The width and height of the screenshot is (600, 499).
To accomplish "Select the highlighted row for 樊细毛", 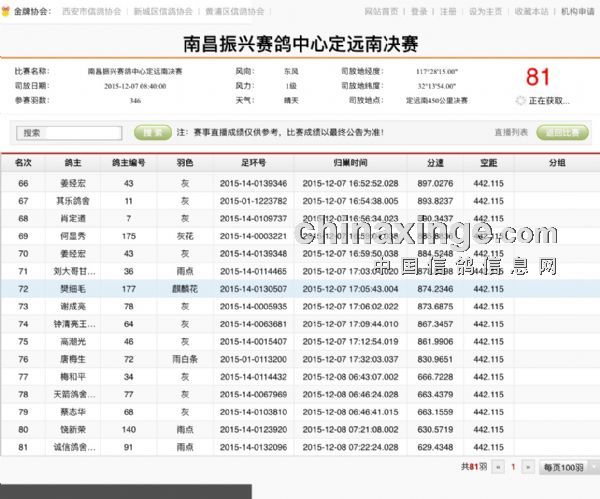I will (300, 288).
